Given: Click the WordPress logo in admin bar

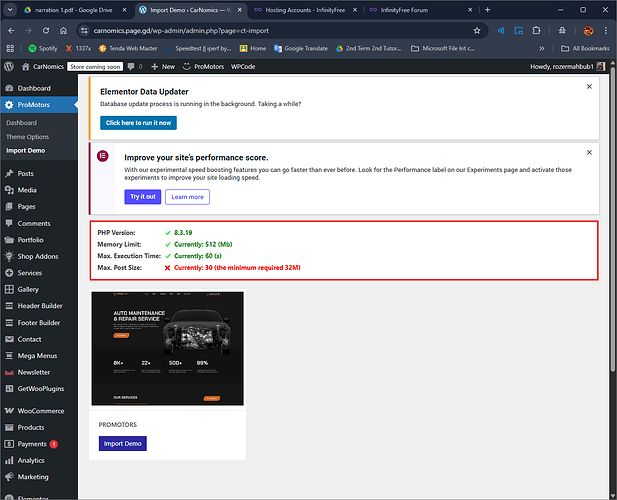Looking at the screenshot, I should coord(8,66).
